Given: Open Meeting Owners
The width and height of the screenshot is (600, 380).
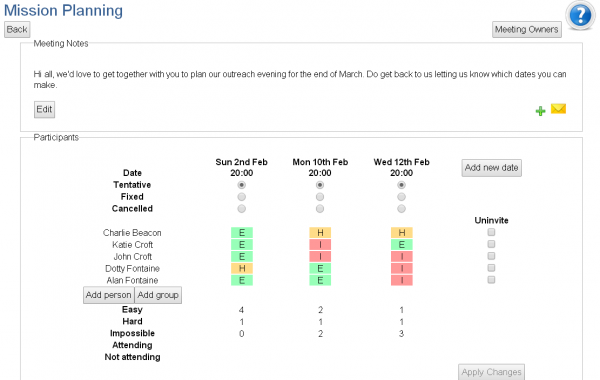Looking at the screenshot, I should (x=527, y=29).
